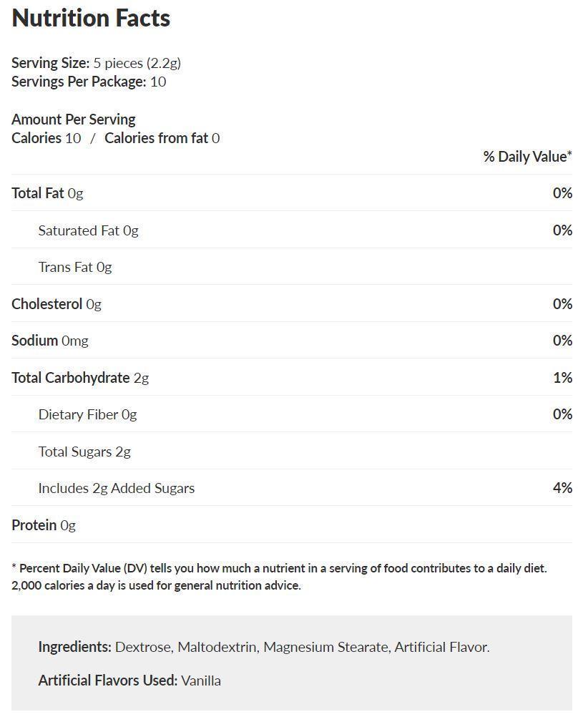Click the Calories from fat text
The height and width of the screenshot is (722, 588).
tap(162, 138)
